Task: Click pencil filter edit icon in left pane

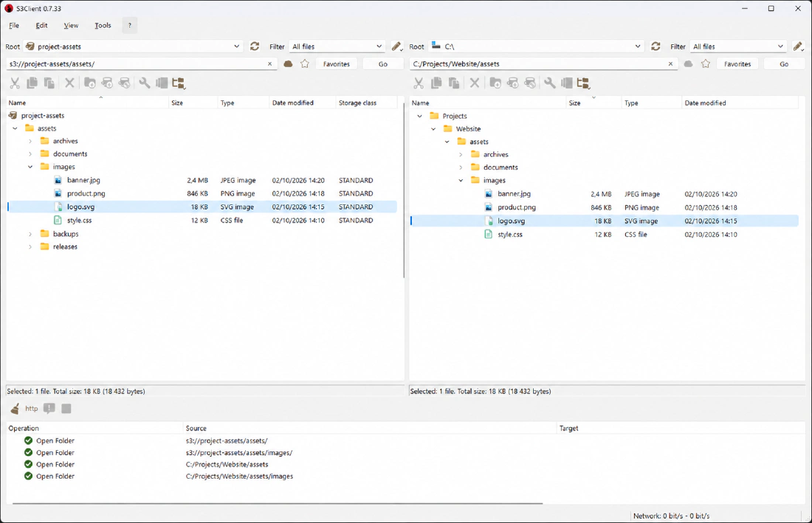Action: coord(396,46)
